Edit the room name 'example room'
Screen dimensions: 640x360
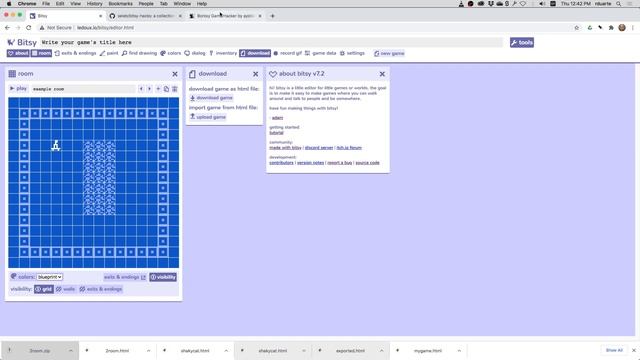[83, 89]
